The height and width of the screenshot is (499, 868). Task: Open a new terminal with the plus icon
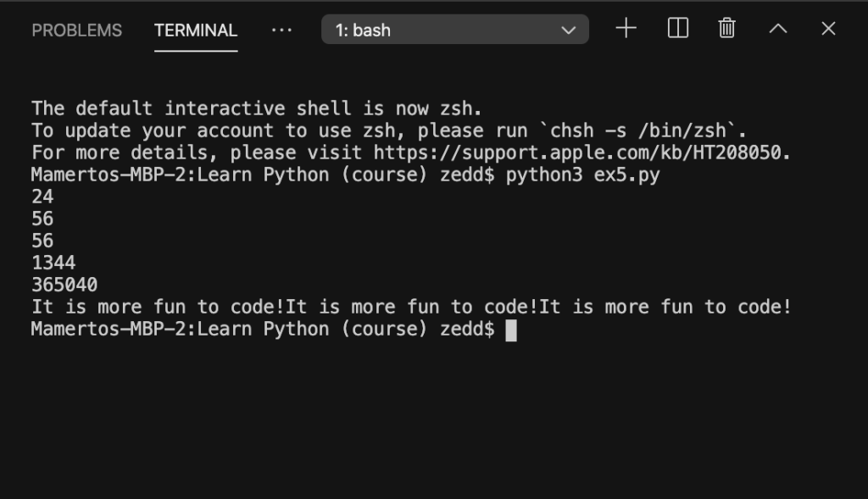coord(626,28)
